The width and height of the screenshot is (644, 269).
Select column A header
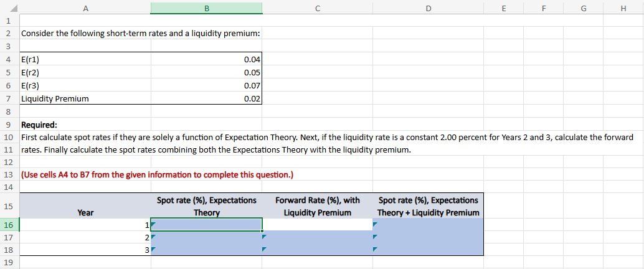click(x=85, y=7)
